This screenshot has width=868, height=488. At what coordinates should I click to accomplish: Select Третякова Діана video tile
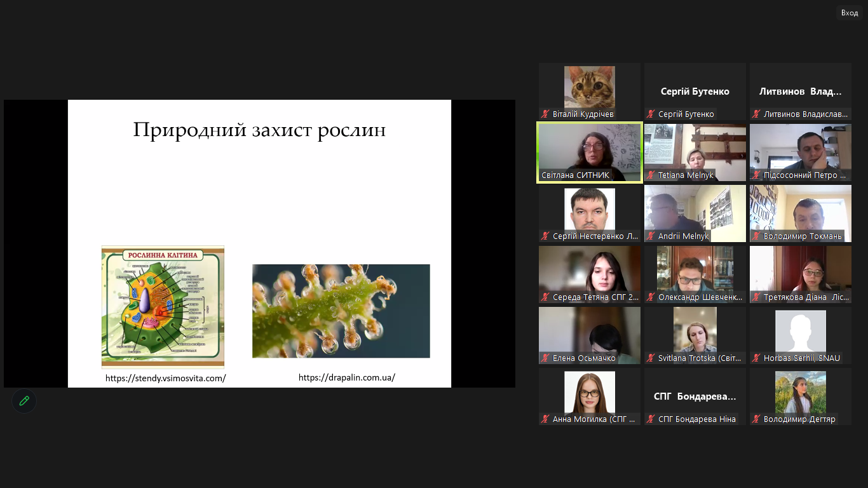coord(801,270)
